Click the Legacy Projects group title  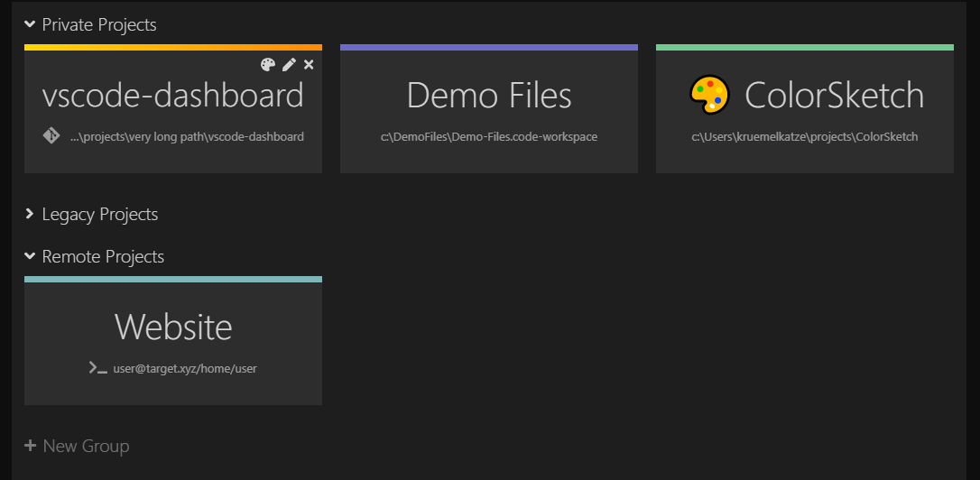point(100,215)
